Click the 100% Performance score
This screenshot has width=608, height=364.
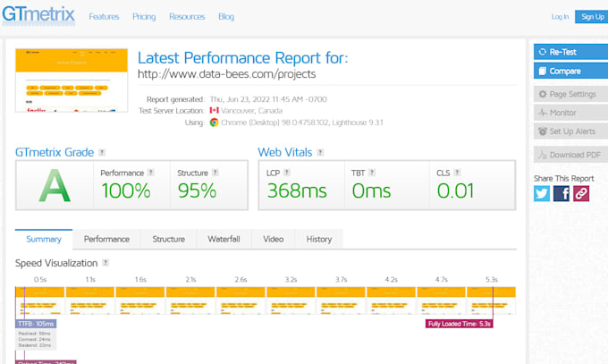(126, 190)
